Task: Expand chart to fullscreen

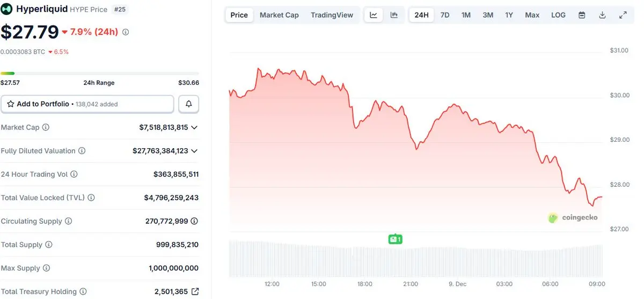Action: point(623,15)
